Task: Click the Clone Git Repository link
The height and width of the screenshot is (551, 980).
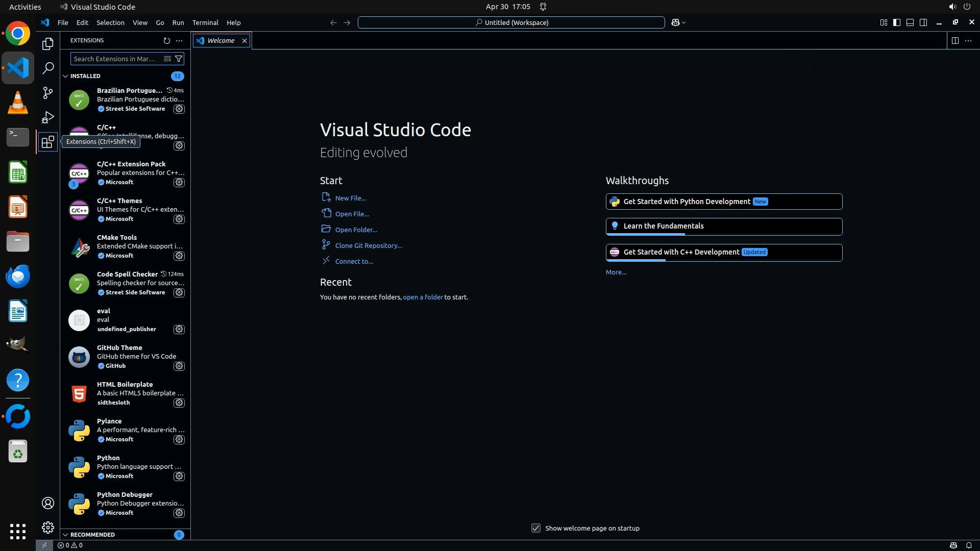Action: pyautogui.click(x=368, y=245)
